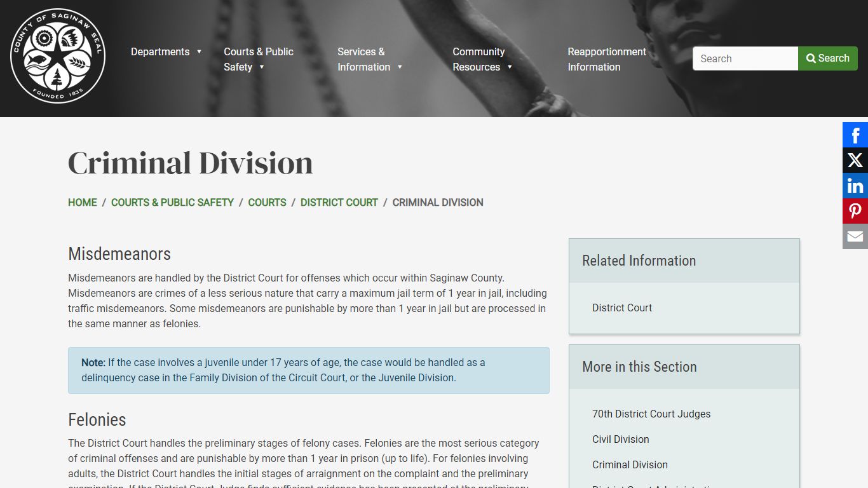Click the Felonies heading
Image resolution: width=868 pixels, height=488 pixels.
click(97, 419)
